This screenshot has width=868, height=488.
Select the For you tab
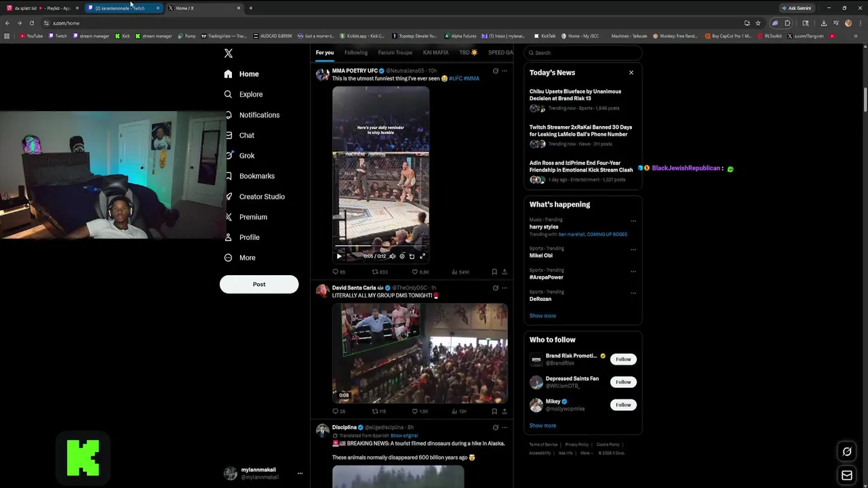coord(324,52)
